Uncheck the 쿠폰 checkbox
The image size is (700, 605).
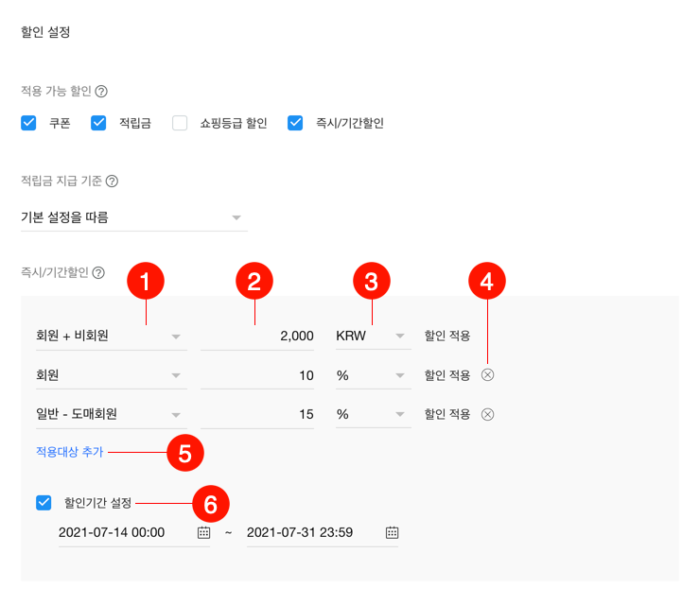[28, 123]
